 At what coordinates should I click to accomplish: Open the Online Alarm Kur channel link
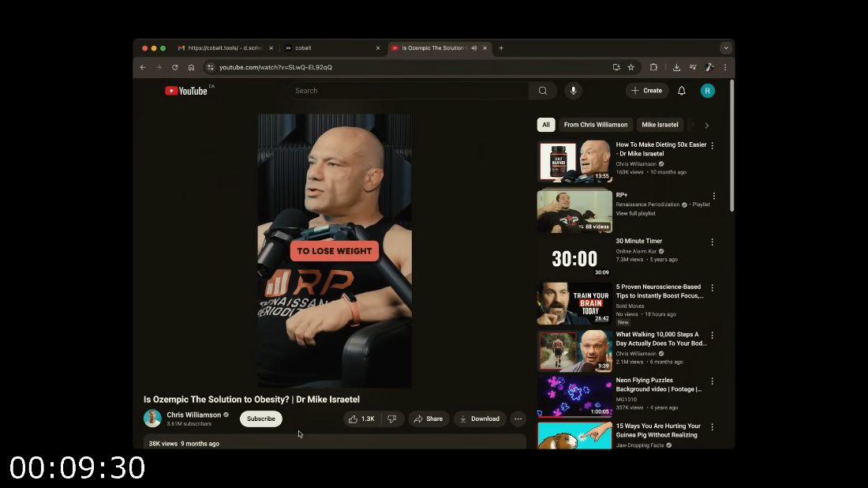[x=636, y=251]
